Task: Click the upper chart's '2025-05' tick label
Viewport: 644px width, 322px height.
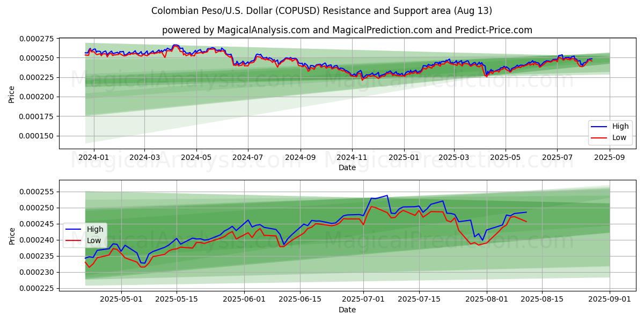Action: pyautogui.click(x=505, y=157)
